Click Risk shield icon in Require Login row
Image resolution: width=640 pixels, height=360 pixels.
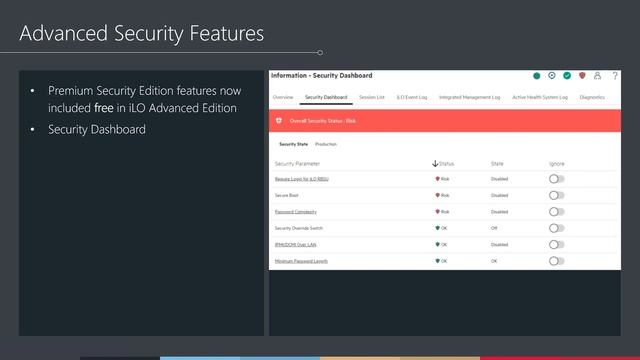coord(438,179)
